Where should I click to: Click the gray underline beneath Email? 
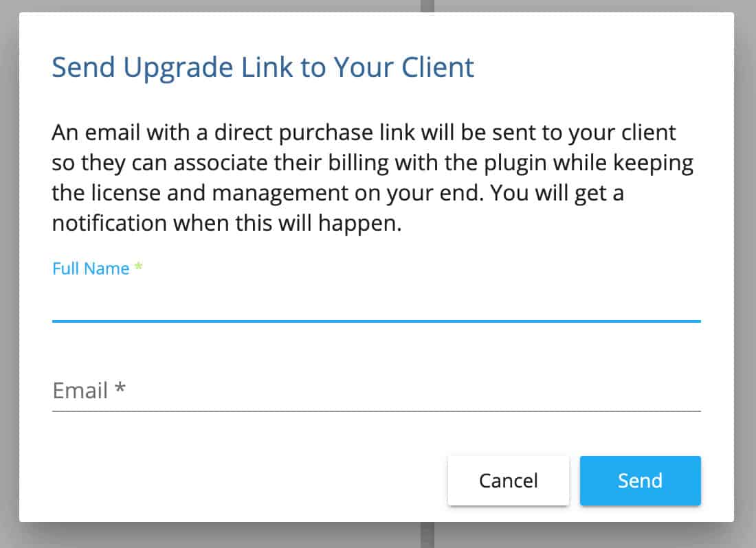(x=376, y=411)
